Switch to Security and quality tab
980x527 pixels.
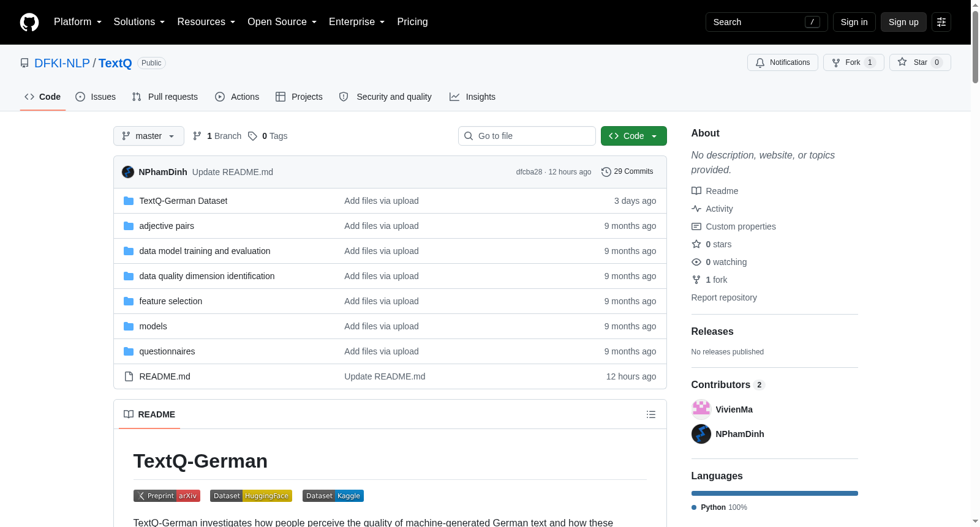pos(385,97)
